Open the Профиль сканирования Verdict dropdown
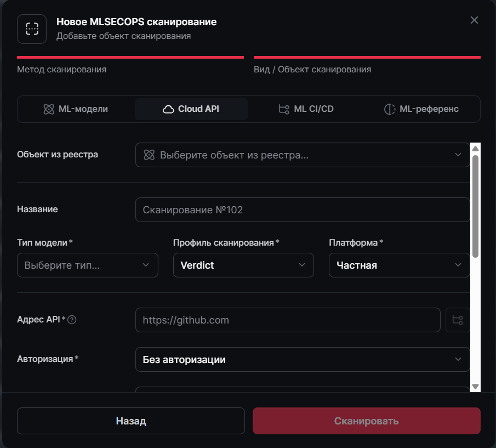The width and height of the screenshot is (496, 448). click(x=243, y=265)
